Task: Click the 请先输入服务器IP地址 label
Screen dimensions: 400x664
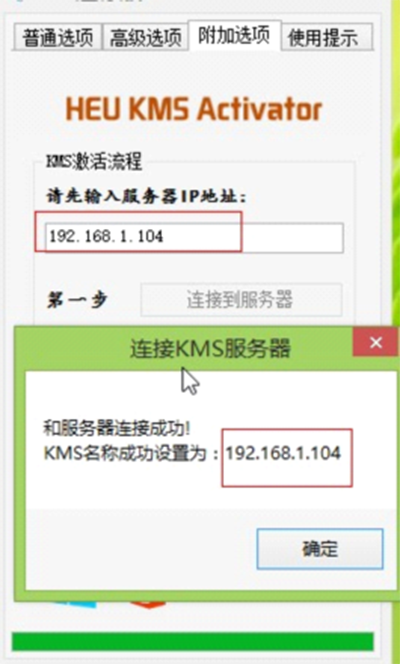Action: click(146, 196)
